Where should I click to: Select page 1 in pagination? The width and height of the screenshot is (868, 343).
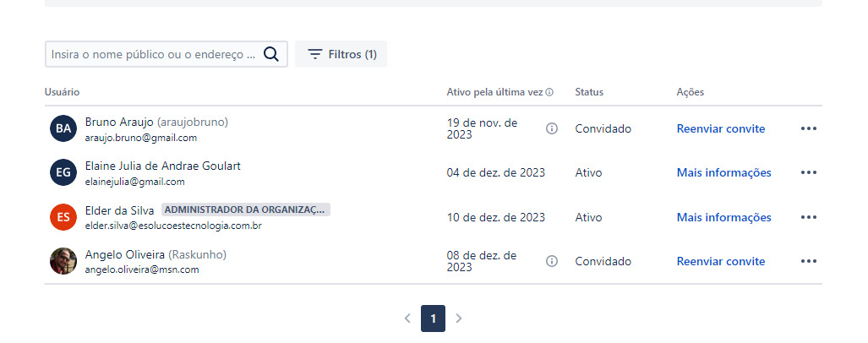click(x=433, y=318)
